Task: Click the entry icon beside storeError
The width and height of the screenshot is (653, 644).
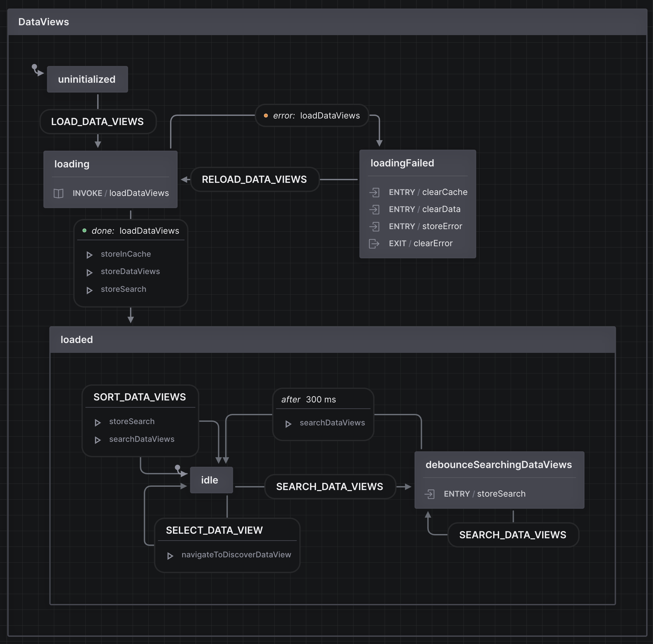Action: [x=374, y=226]
